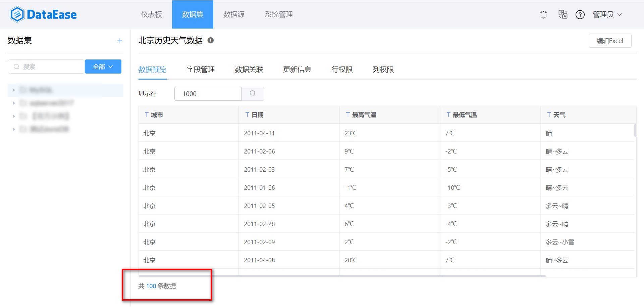Switch to the 更新信息 tab

(298, 70)
